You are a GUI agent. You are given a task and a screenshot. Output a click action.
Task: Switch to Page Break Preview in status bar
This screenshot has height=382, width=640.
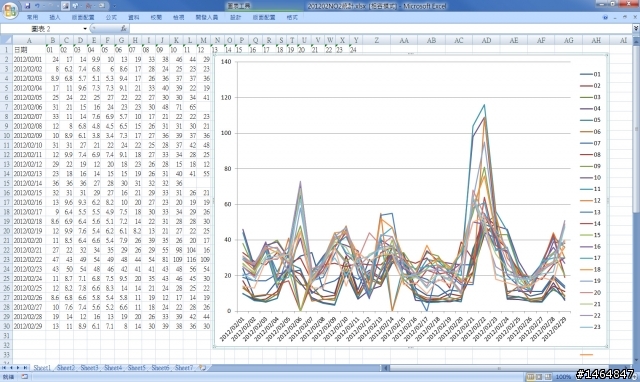548,377
